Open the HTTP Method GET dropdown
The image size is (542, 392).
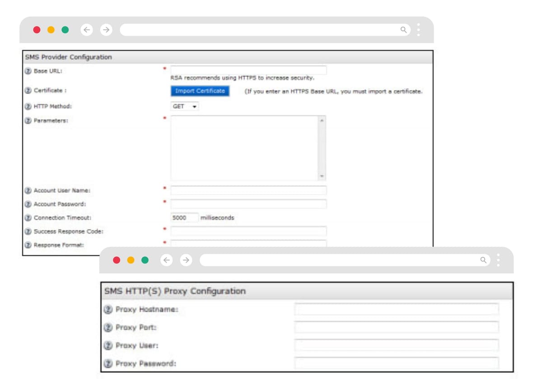(x=185, y=107)
